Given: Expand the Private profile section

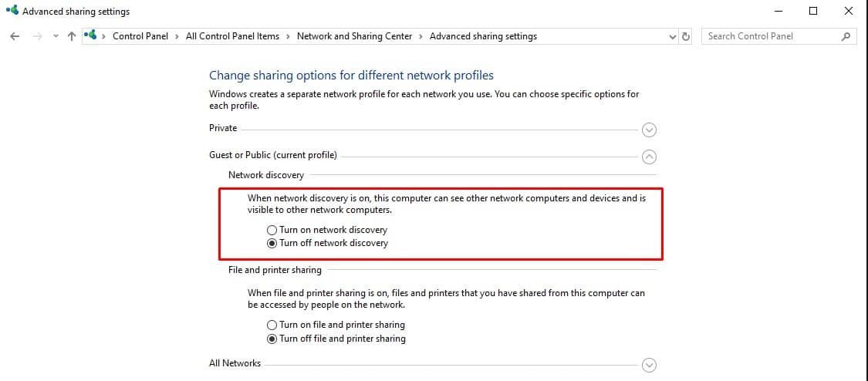Looking at the screenshot, I should 649,130.
